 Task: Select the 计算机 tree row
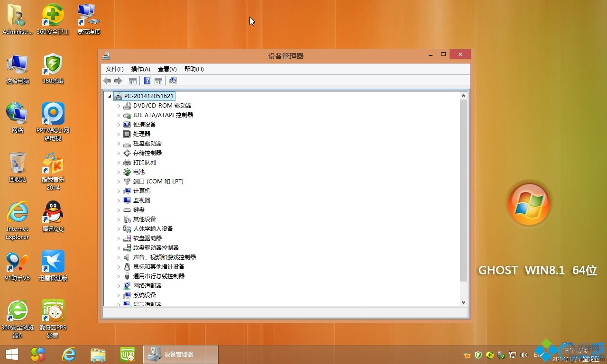click(137, 191)
